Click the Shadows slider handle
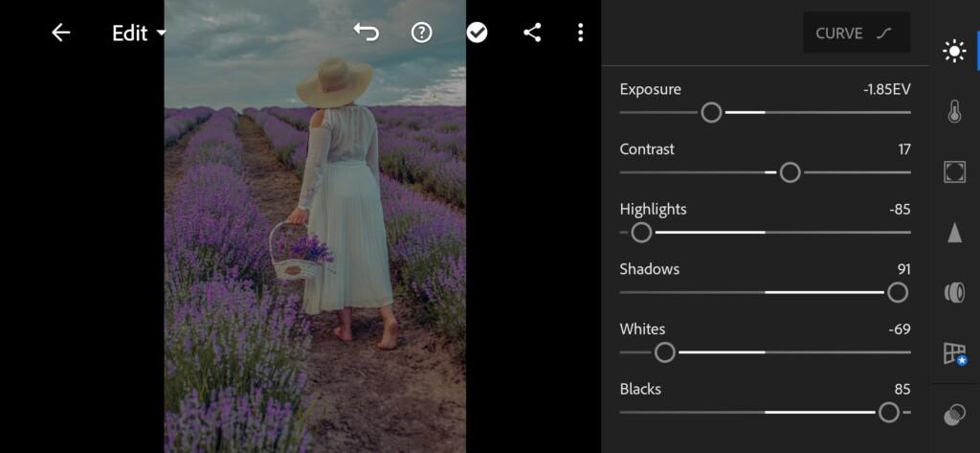The image size is (980, 453). (x=898, y=292)
